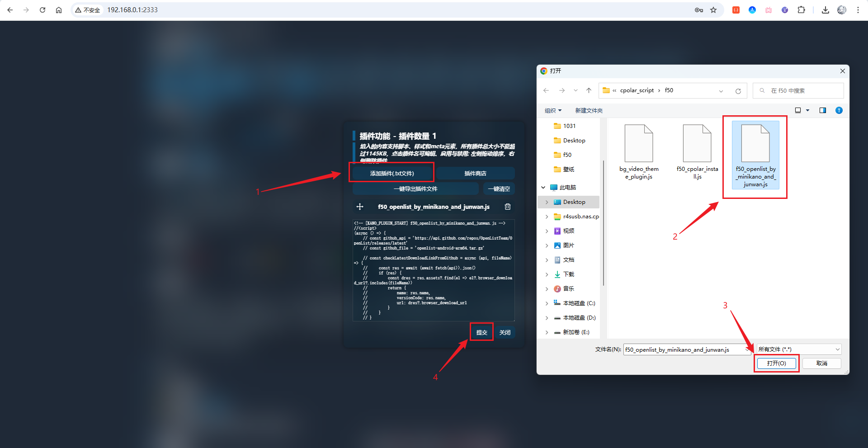This screenshot has width=868, height=448.
Task: Open the 组织 dropdown menu
Action: [553, 110]
